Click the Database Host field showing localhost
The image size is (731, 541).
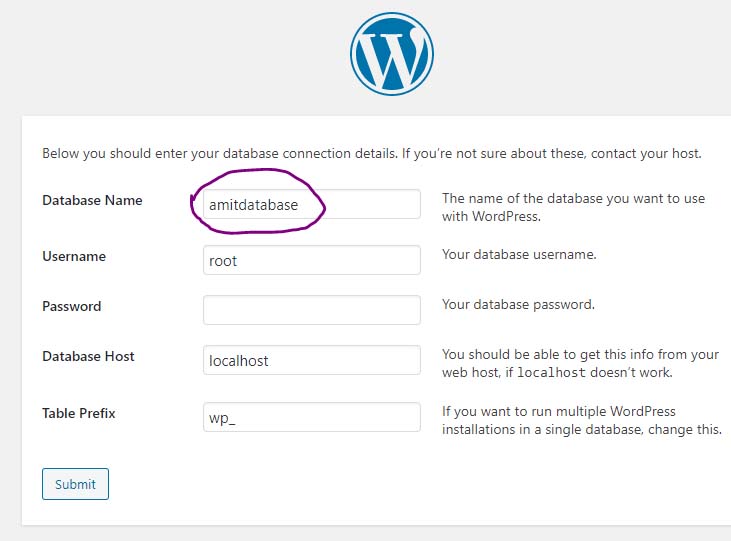point(311,360)
